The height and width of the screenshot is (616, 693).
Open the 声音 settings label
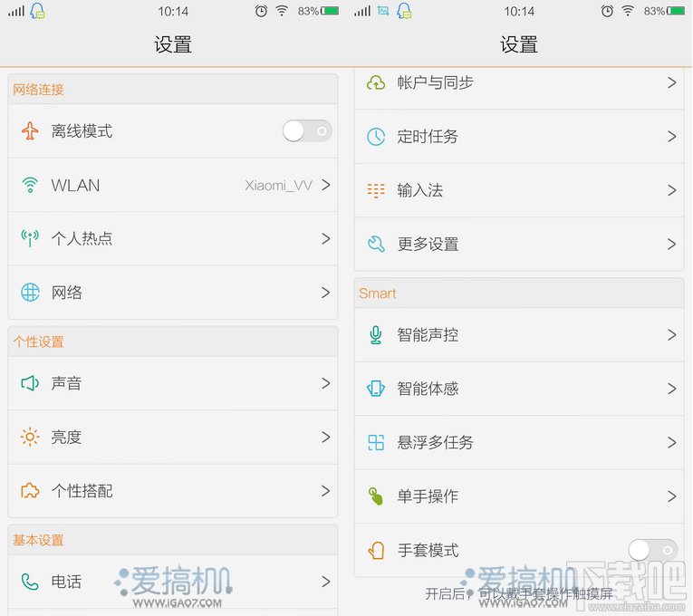[66, 383]
